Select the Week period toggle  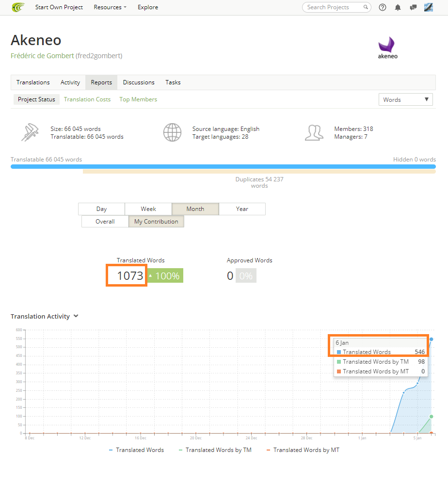click(x=148, y=209)
